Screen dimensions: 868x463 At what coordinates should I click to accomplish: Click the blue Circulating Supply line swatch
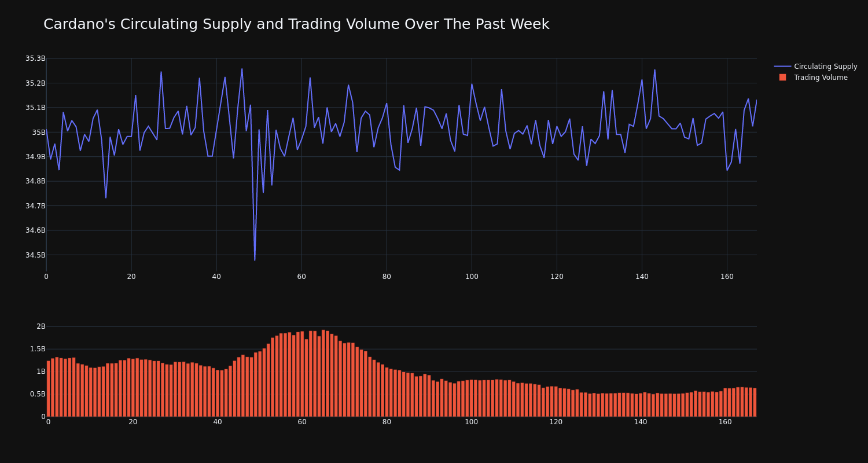pyautogui.click(x=782, y=67)
